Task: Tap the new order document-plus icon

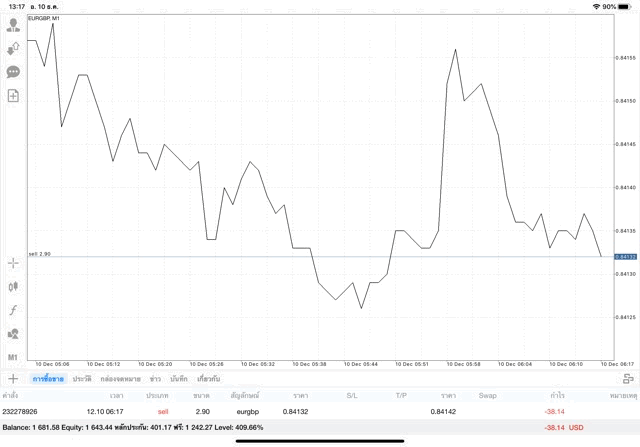Action: tap(13, 96)
